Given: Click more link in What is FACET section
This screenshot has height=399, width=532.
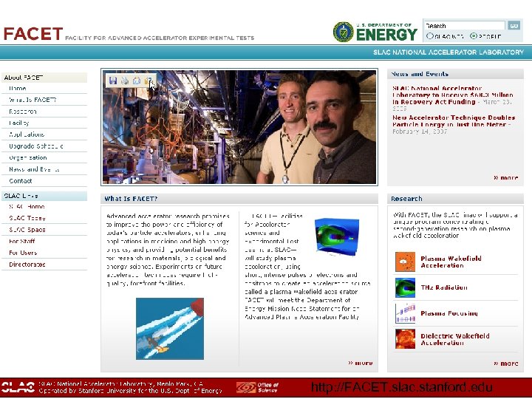Looking at the screenshot, I should coord(361,363).
